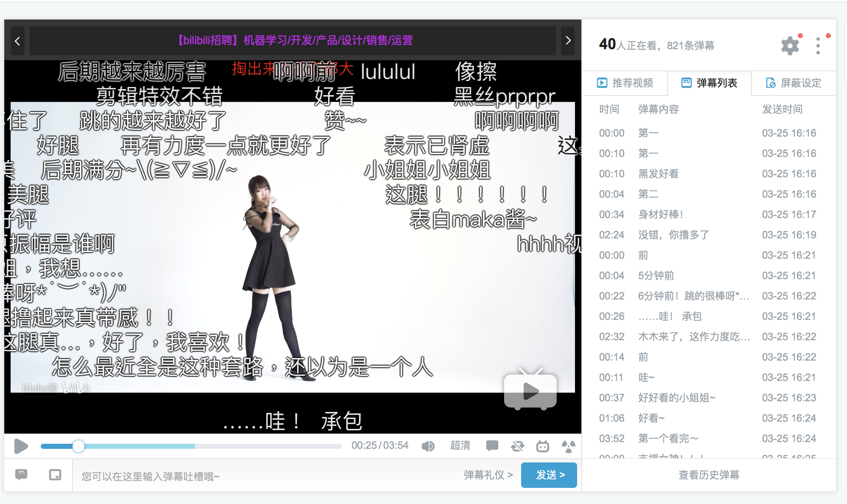
Task: Click the video frame showing the dancer
Action: (293, 247)
